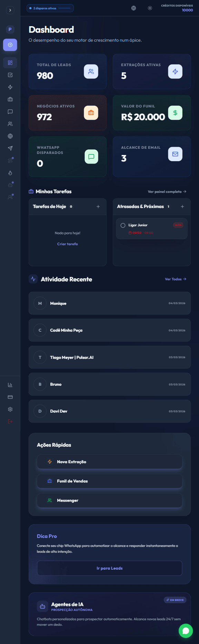The width and height of the screenshot is (199, 644).
Task: Toggle light mode with the sun icon
Action: point(150,8)
